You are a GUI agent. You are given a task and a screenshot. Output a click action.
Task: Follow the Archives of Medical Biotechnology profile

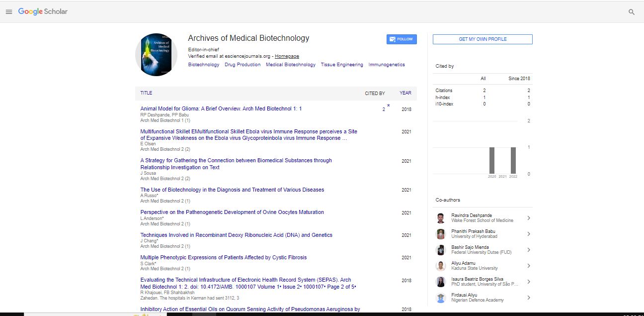402,39
